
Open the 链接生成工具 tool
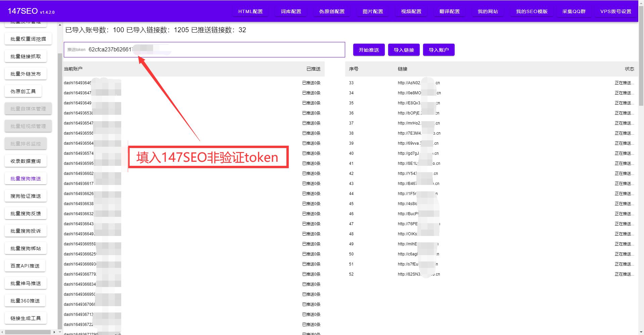pos(26,318)
